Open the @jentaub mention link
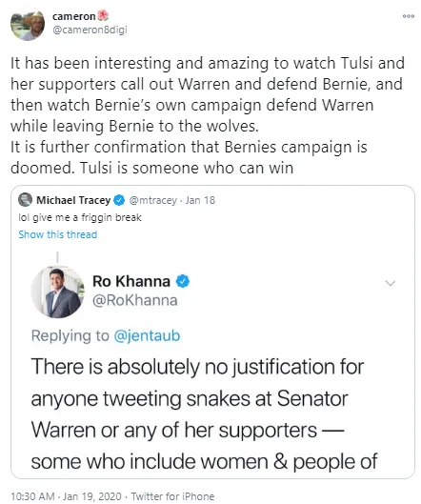This screenshot has width=421, height=504. pyautogui.click(x=147, y=336)
